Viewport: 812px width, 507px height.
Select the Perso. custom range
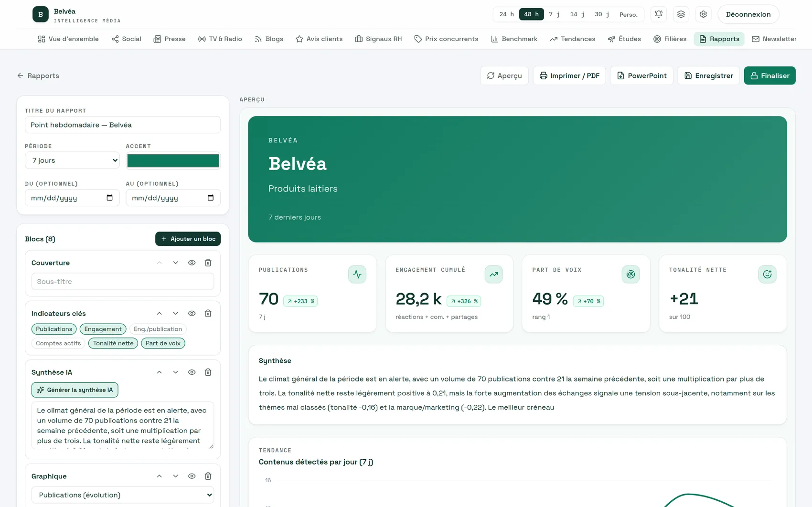(629, 14)
